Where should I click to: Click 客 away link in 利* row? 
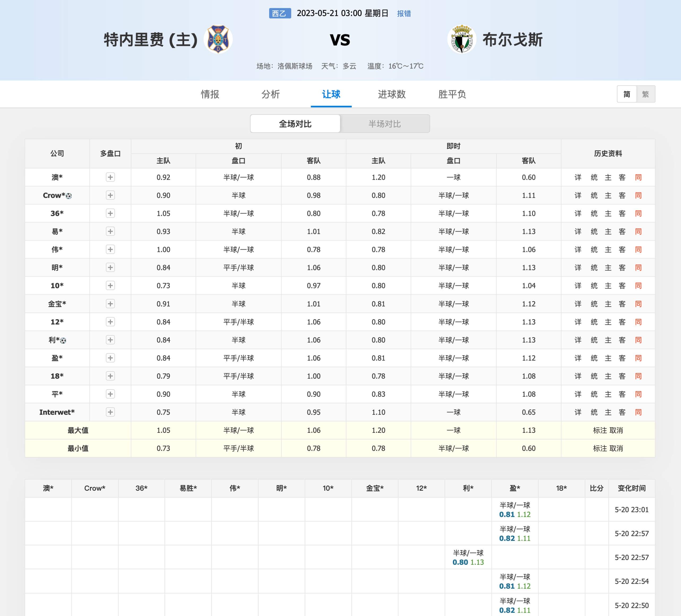coord(622,340)
